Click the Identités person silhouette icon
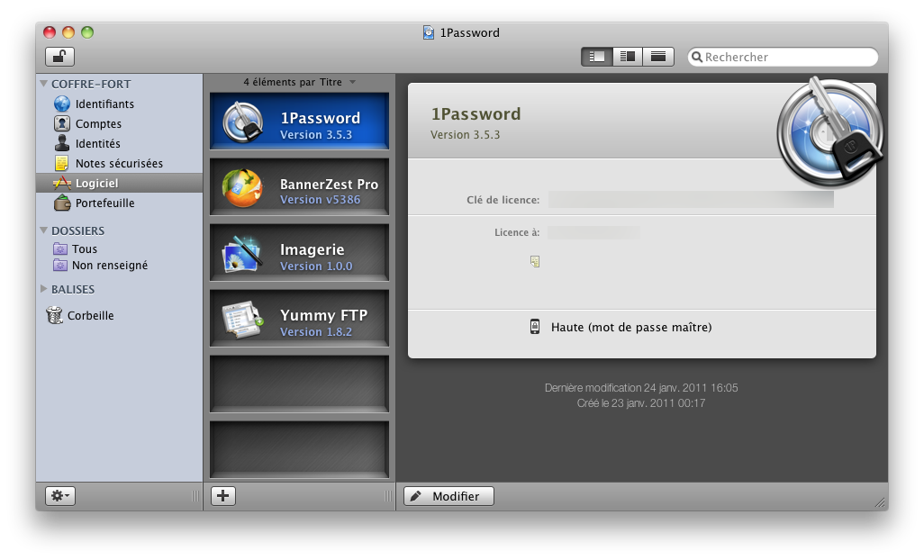The image size is (924, 560). [x=62, y=143]
